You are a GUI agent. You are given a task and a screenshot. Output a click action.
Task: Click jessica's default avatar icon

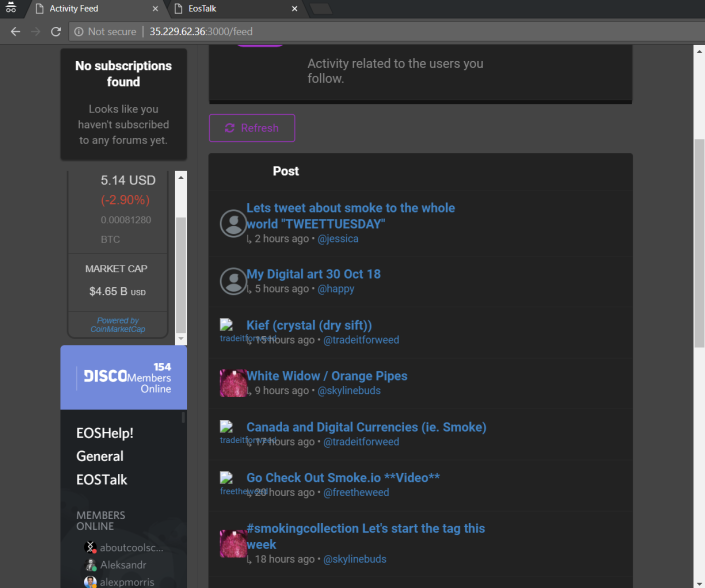click(x=233, y=223)
